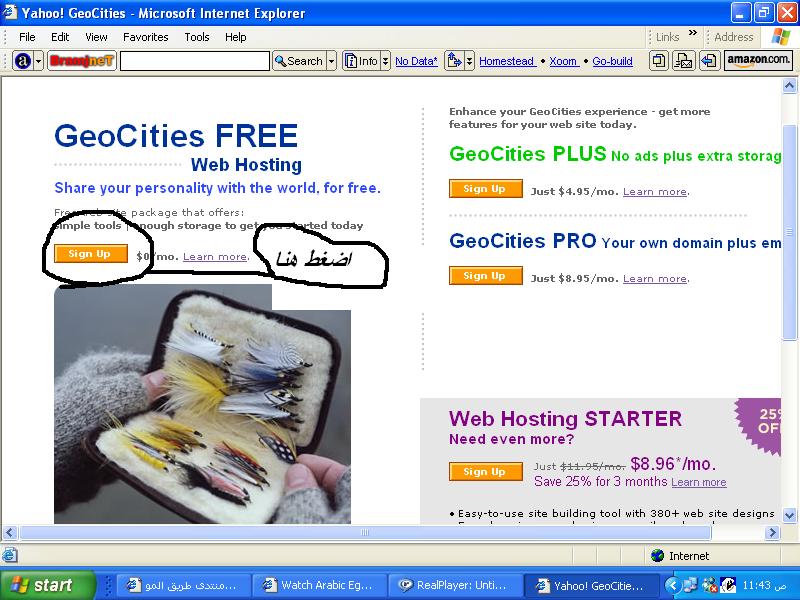Click the copy pages icon beside Go-build

point(659,61)
